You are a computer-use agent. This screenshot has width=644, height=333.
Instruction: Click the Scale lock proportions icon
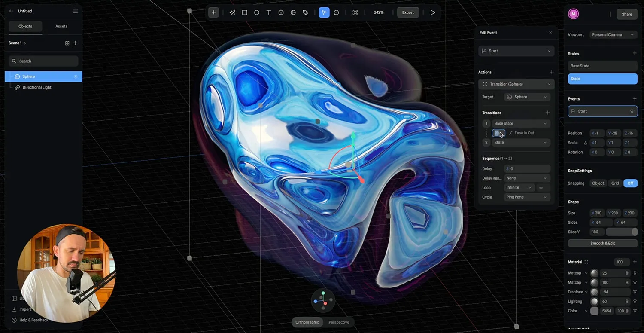click(585, 143)
